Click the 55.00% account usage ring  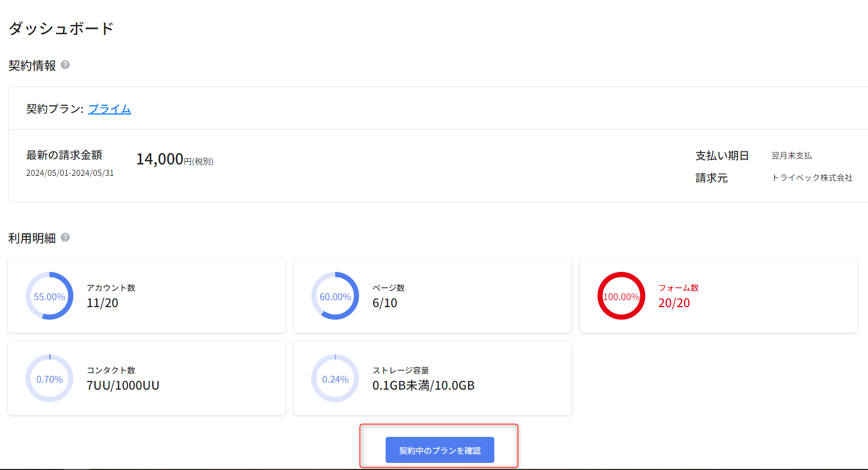[49, 296]
